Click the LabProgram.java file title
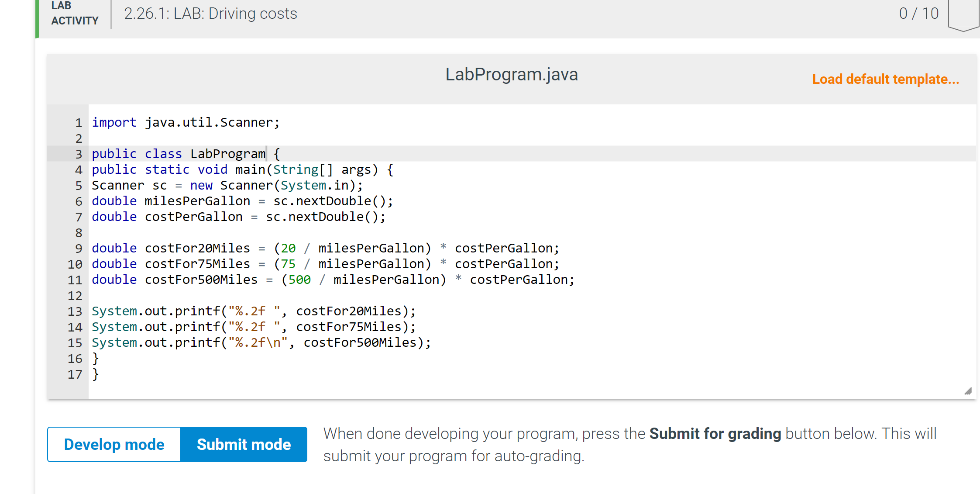The image size is (980, 494). [x=512, y=74]
